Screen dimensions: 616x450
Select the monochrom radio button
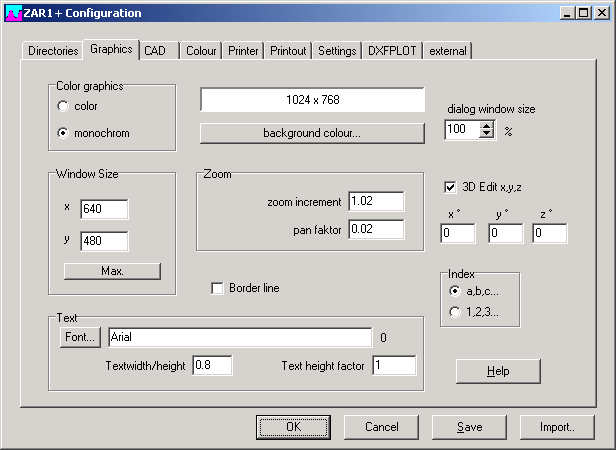(x=64, y=132)
